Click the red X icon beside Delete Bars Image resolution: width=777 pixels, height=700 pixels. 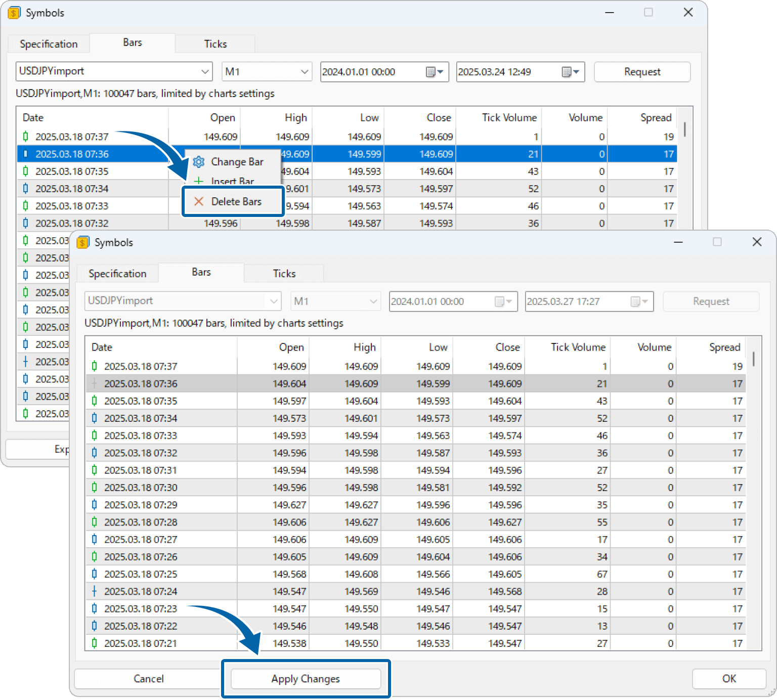point(199,201)
